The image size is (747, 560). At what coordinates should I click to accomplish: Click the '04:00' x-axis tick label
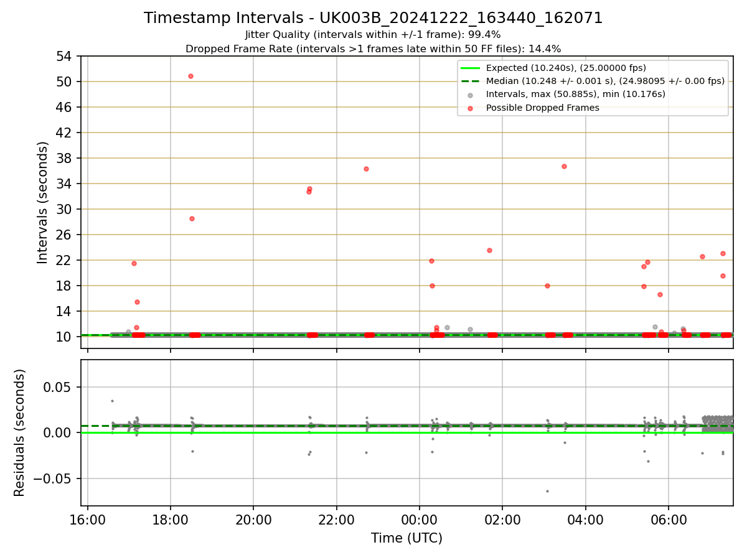[x=585, y=520]
